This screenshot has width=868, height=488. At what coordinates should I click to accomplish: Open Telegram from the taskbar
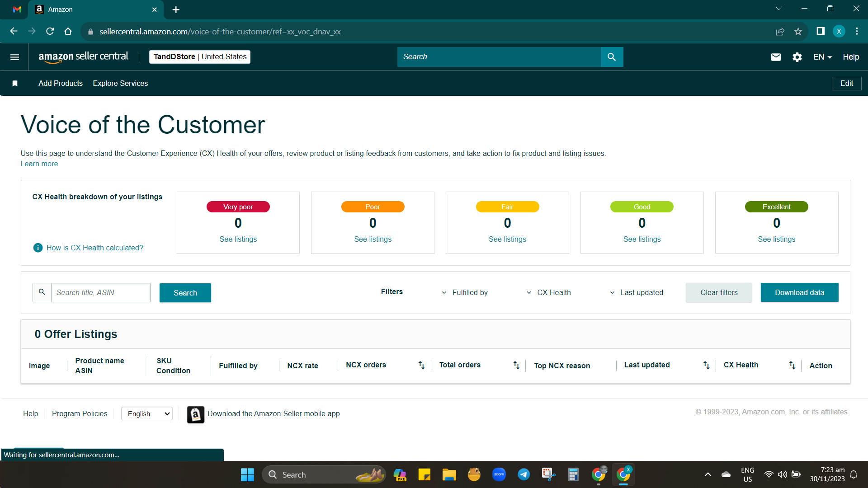coord(524,475)
